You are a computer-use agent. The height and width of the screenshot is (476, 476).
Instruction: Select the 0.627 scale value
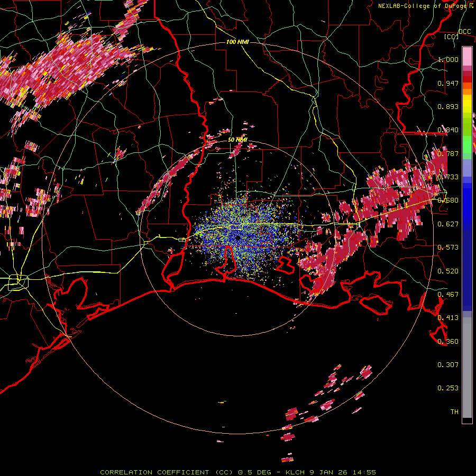pyautogui.click(x=448, y=224)
